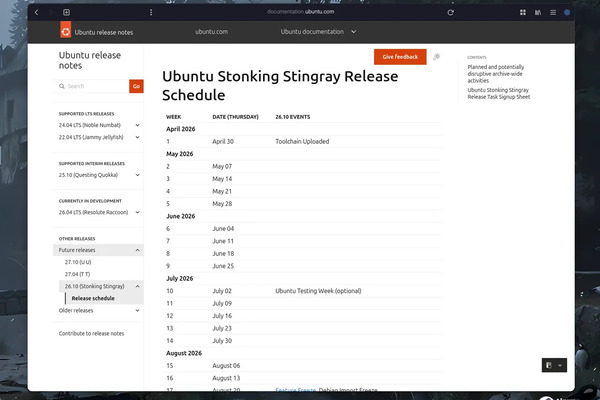Image resolution: width=600 pixels, height=400 pixels.
Task: Click the 'June 04' date cell
Action: point(223,229)
